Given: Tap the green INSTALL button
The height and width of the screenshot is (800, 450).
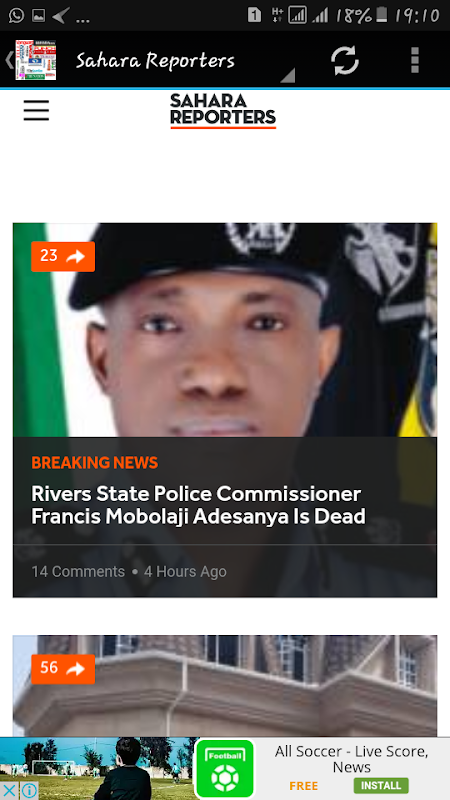Looking at the screenshot, I should pos(381,785).
